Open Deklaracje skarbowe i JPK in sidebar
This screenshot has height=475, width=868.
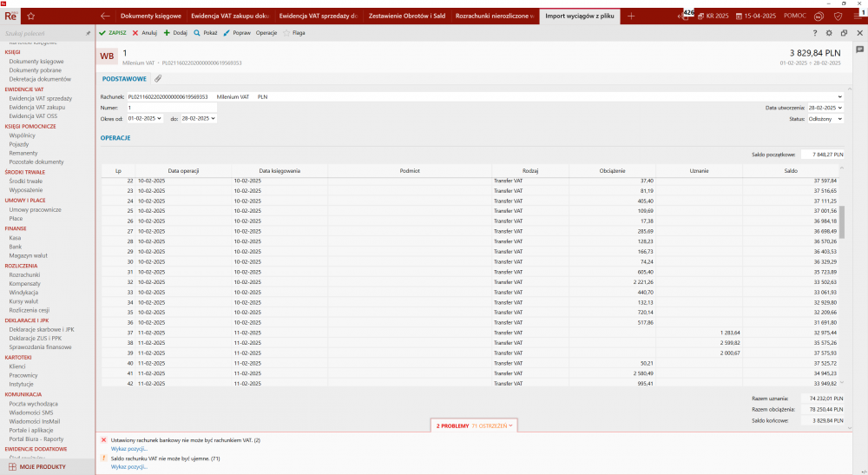[42, 329]
